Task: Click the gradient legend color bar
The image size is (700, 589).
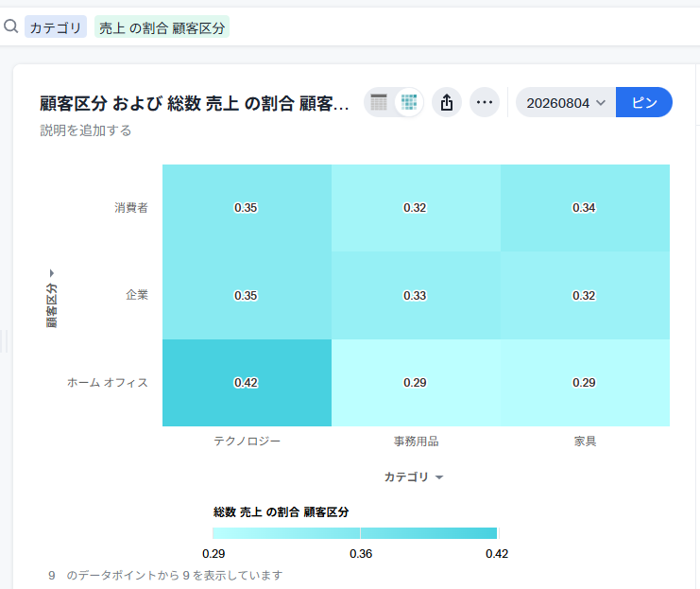Action: click(355, 533)
